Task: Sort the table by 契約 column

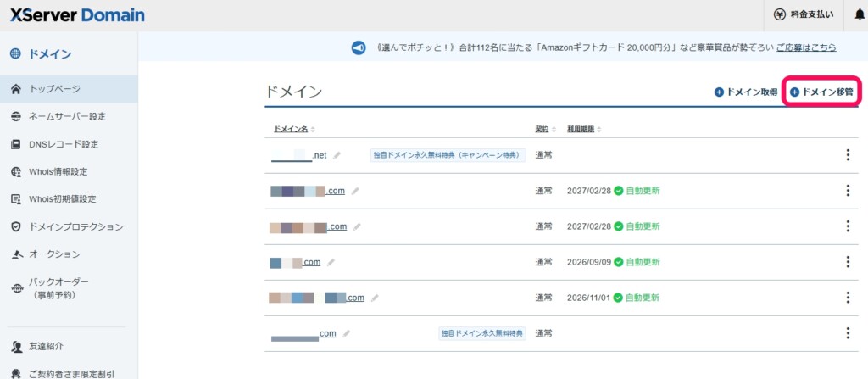Action: coord(545,129)
